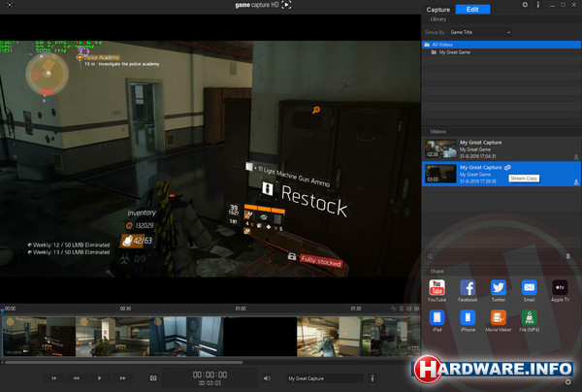Click the My Great Capture title field
The height and width of the screenshot is (392, 582).
click(324, 378)
